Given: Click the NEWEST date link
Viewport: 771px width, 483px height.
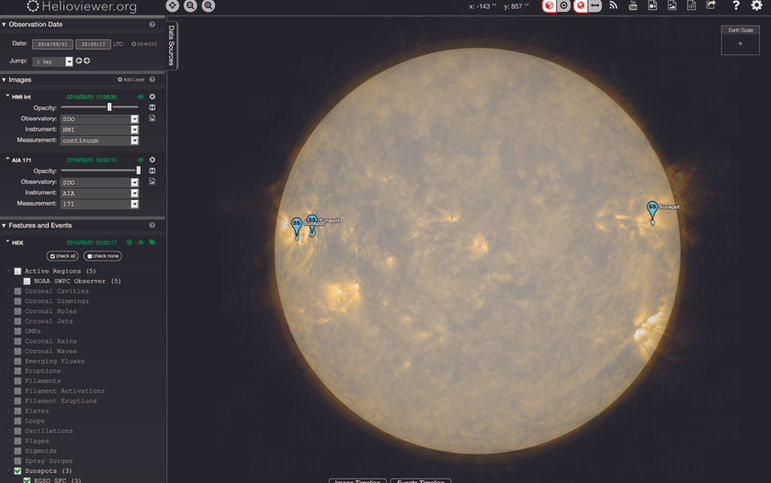Looking at the screenshot, I should 145,44.
